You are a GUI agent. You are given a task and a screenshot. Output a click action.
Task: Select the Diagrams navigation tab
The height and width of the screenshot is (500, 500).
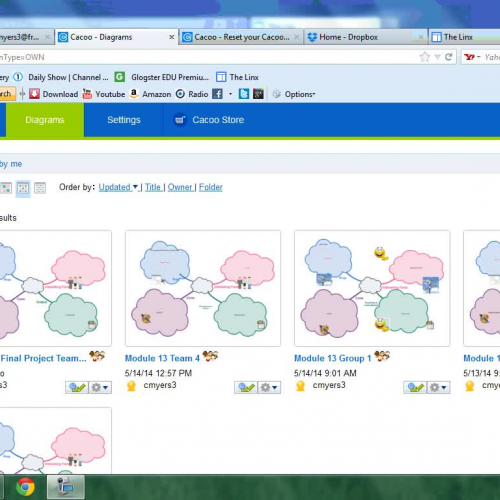pos(45,120)
